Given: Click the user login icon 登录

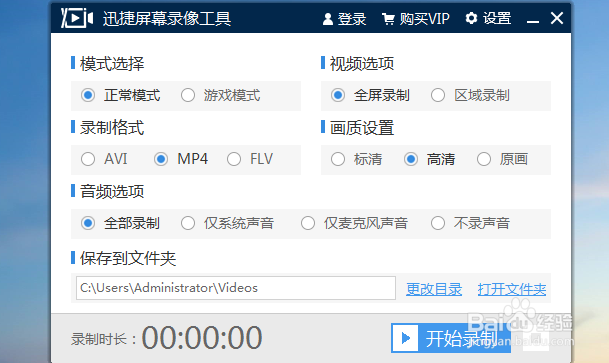Looking at the screenshot, I should click(x=344, y=19).
